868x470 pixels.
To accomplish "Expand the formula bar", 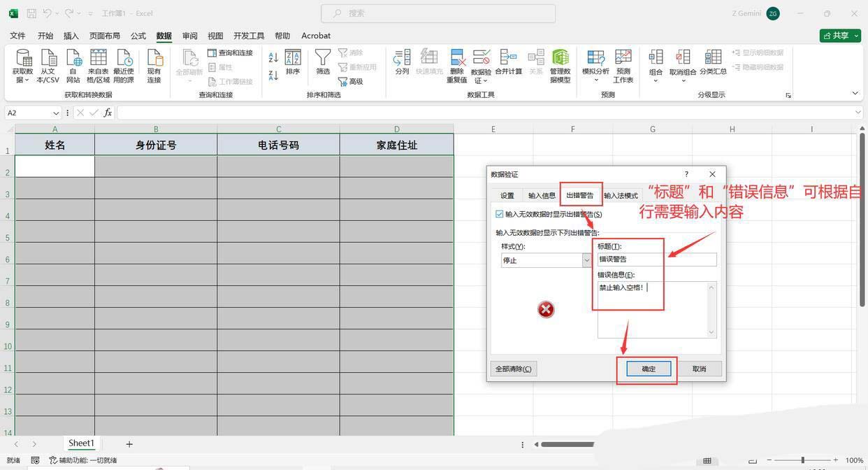I will (x=859, y=113).
